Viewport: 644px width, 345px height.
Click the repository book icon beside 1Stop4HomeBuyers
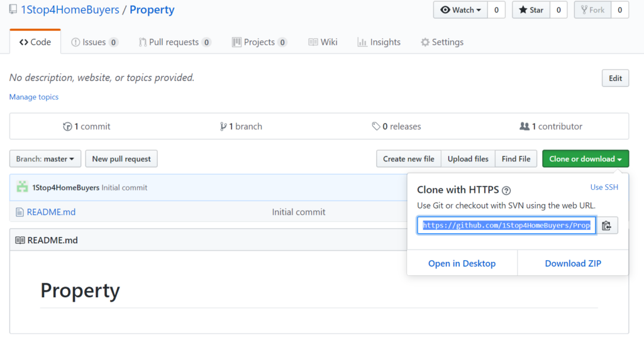tap(13, 9)
